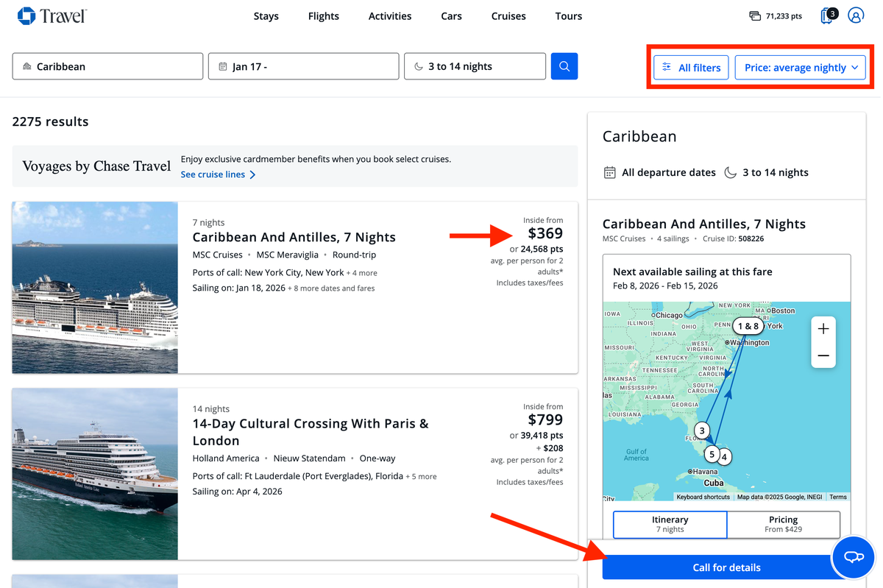Click the Call for details button
Screen dimensions: 883x588
pos(726,567)
